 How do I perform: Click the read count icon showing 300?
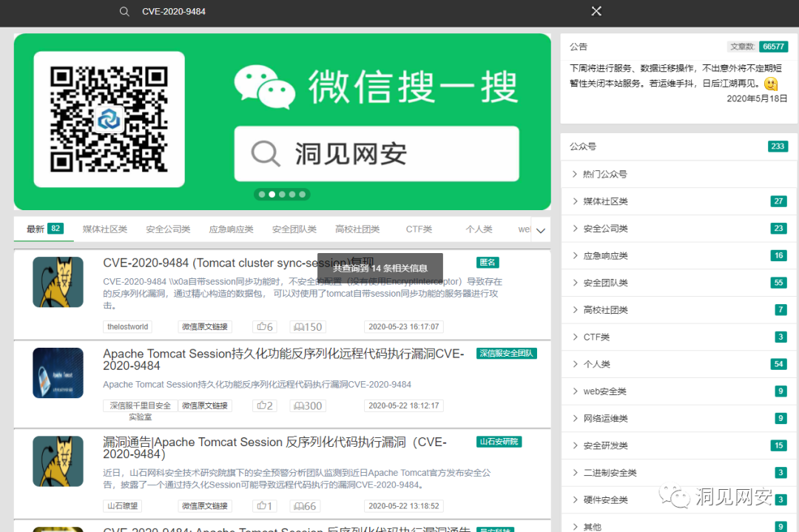coord(308,405)
